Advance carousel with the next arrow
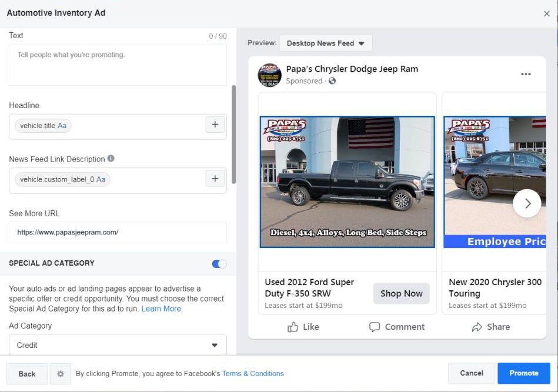 tap(527, 203)
